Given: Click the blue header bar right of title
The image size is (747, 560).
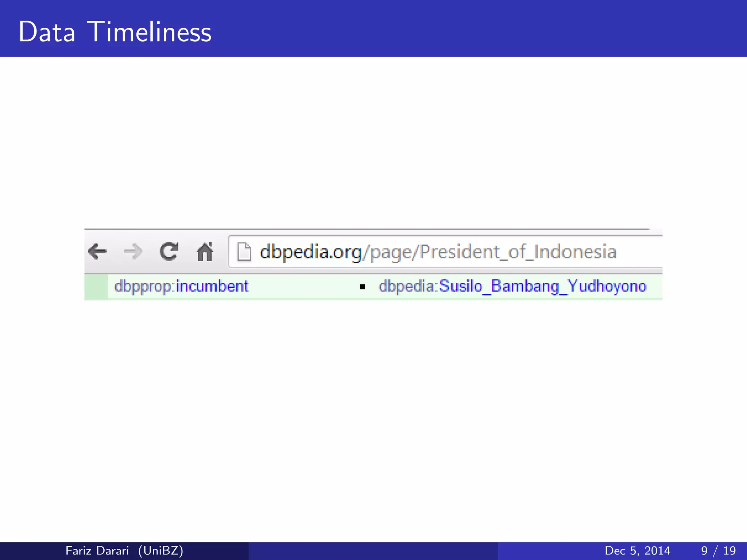Looking at the screenshot, I should (474, 29).
